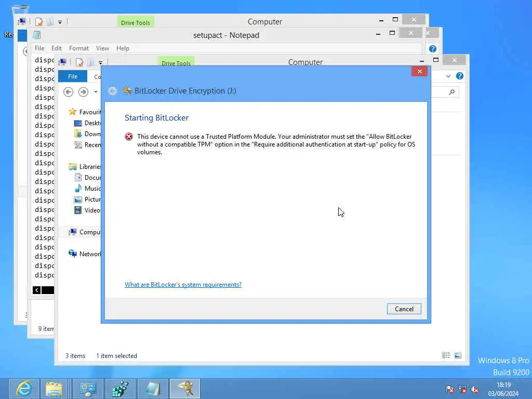Switch to Notepad via taskbar icon
Screen dimensions: 532x399
click(x=153, y=389)
